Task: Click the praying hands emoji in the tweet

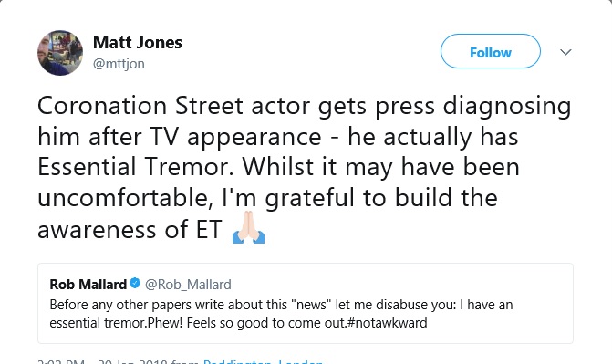Action: coord(249,228)
